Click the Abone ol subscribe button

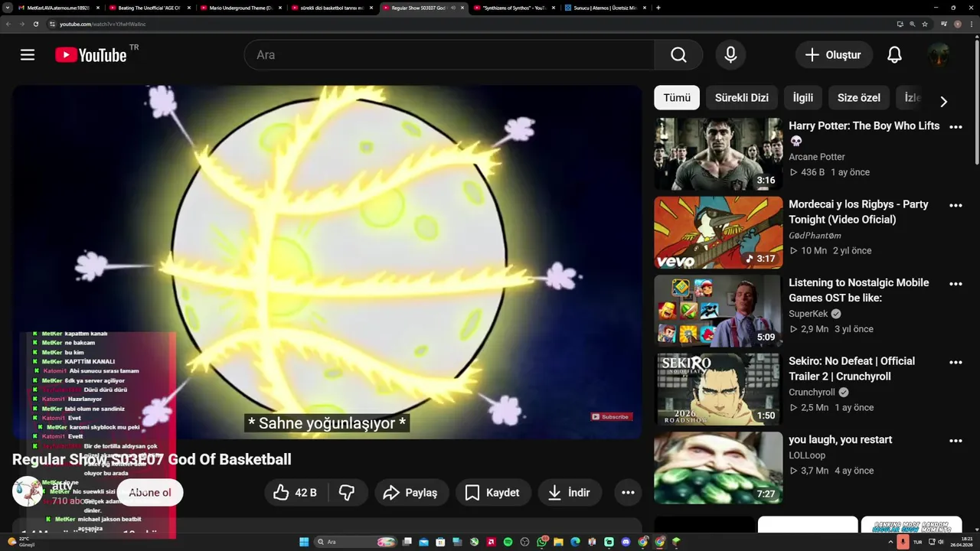click(x=150, y=493)
